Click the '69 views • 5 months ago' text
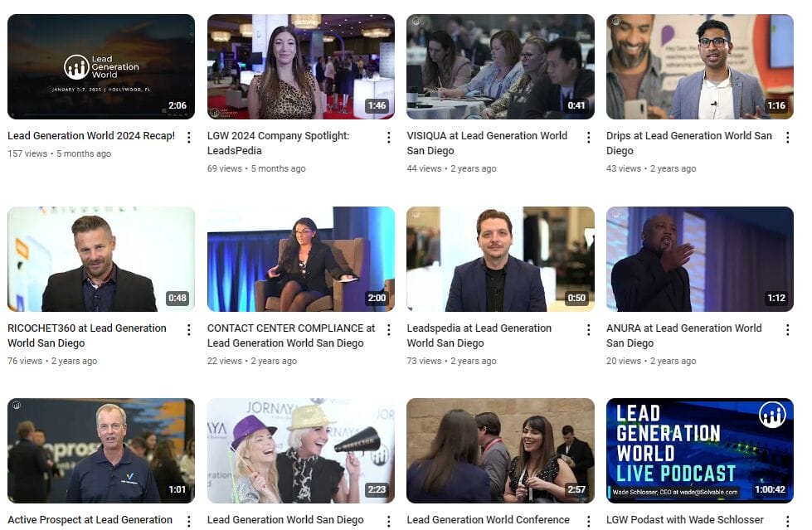This screenshot has width=812, height=530. tap(256, 168)
